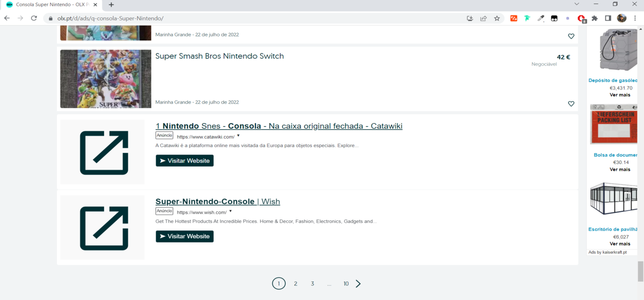Favorite the Super Smash Bros listing heart
This screenshot has height=300, width=644.
pyautogui.click(x=571, y=104)
